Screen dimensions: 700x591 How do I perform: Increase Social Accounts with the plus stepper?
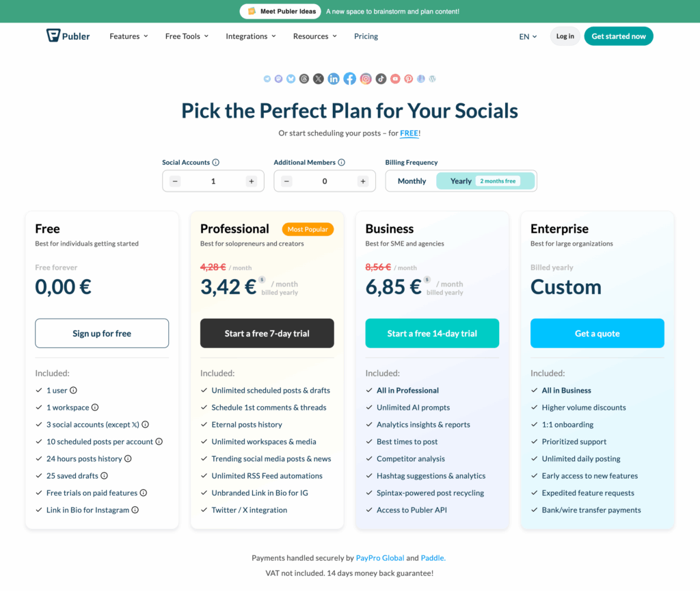coord(252,181)
